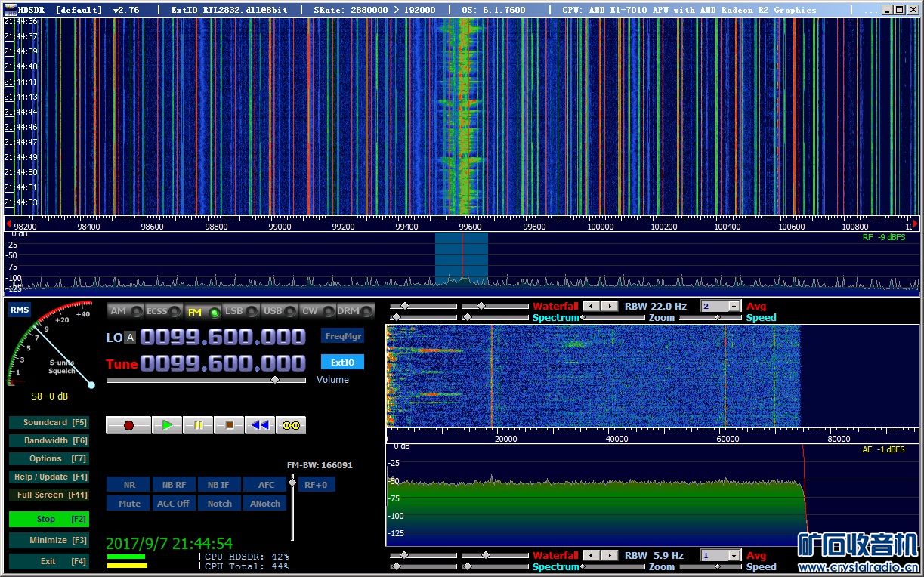Click the blue rewind icon
Viewport: 924px width, 577px height.
click(260, 425)
